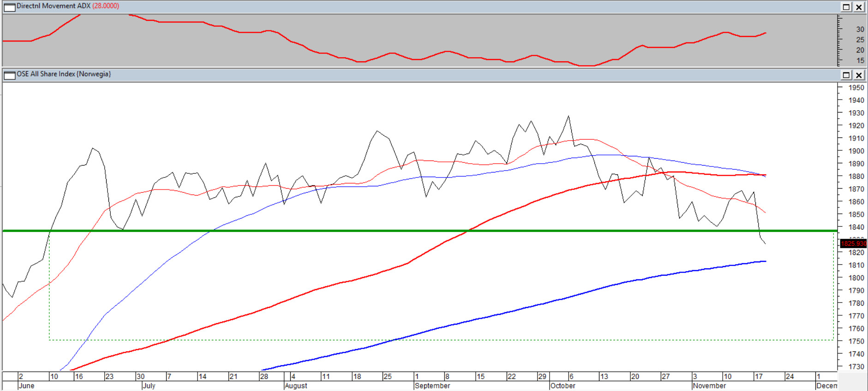Image resolution: width=868 pixels, height=391 pixels.
Task: Click the red ADX value (28.0000)
Action: 106,6
